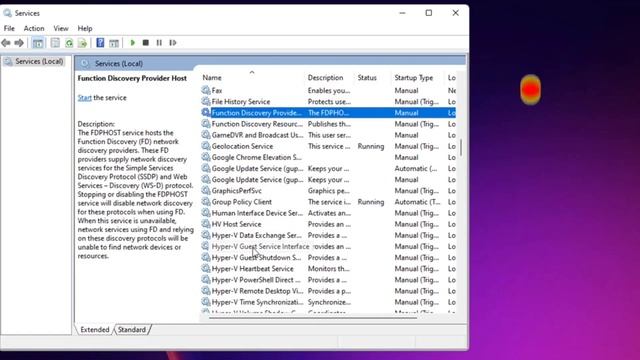Start service with green play icon

(x=132, y=43)
